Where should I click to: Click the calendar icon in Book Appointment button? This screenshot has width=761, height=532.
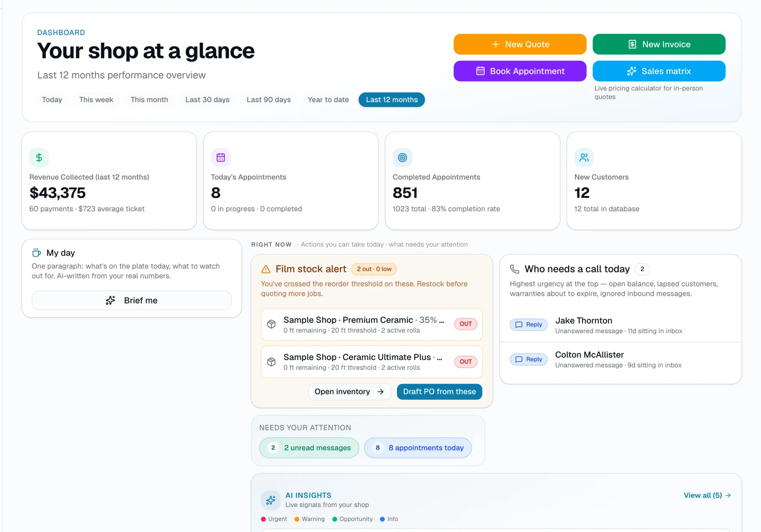tap(480, 71)
